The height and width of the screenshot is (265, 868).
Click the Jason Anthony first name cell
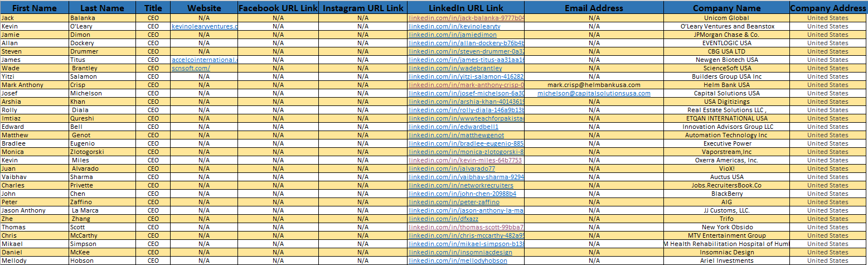35,210
